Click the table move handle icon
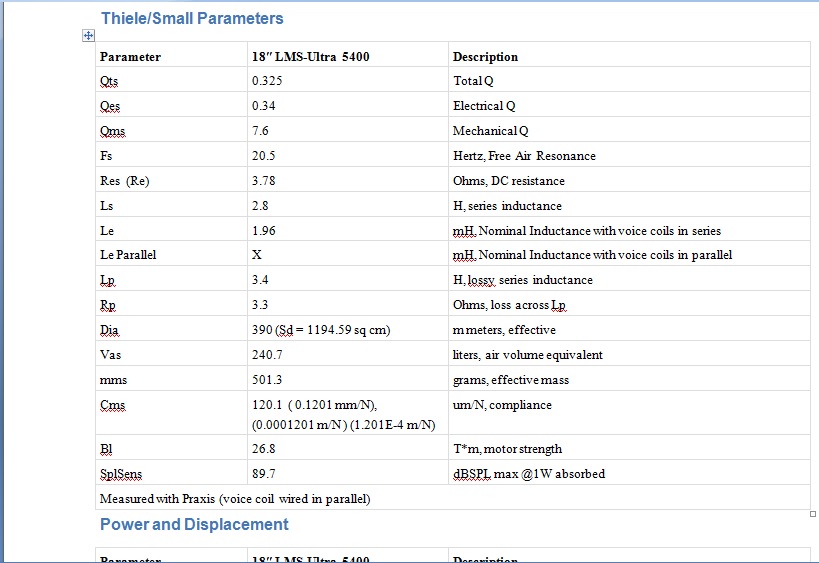 [x=88, y=36]
